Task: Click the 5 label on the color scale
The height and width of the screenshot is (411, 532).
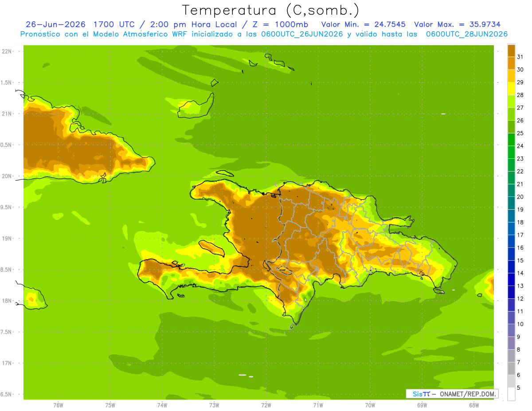Action: tap(519, 388)
